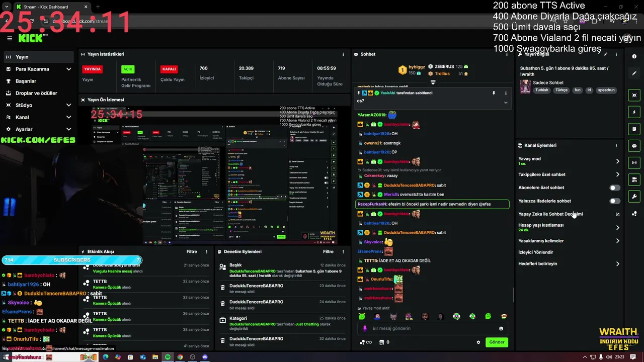Toggle the chat bubble widget icon
This screenshot has width=644, height=362.
coord(634,146)
